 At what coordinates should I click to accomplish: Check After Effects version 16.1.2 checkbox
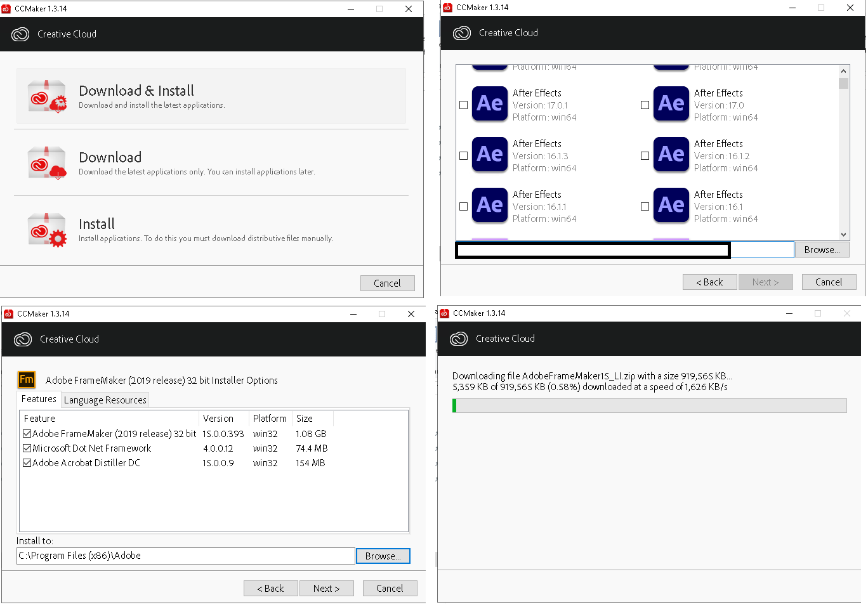click(645, 156)
